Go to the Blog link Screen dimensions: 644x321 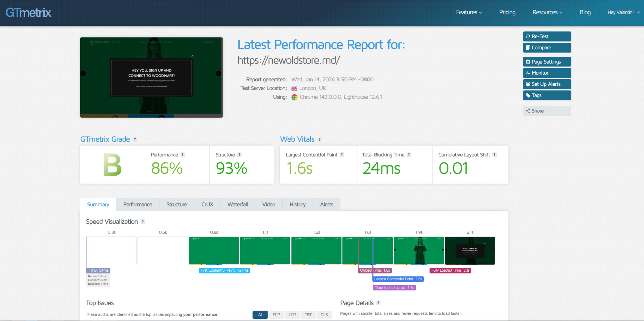(585, 12)
